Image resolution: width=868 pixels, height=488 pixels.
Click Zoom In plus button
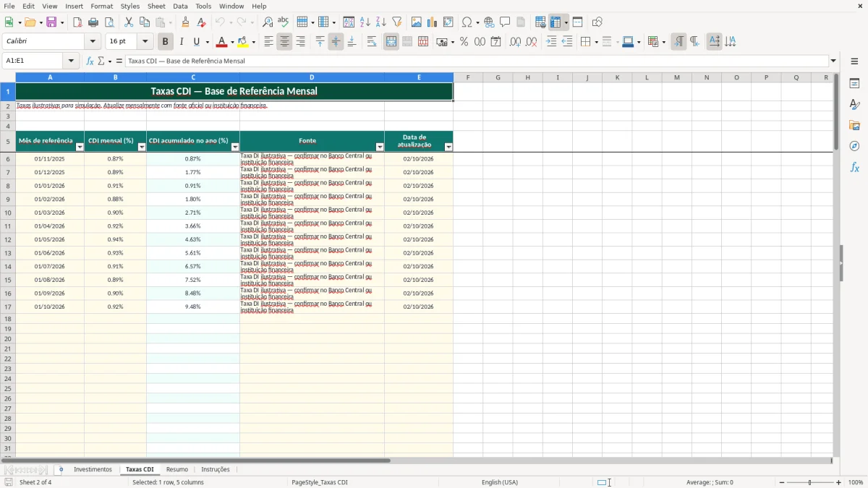(x=839, y=482)
